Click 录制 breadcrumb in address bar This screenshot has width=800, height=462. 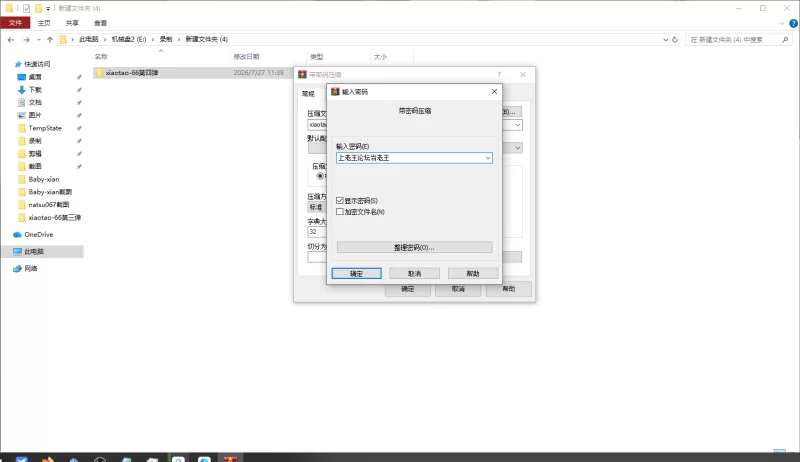coord(166,39)
